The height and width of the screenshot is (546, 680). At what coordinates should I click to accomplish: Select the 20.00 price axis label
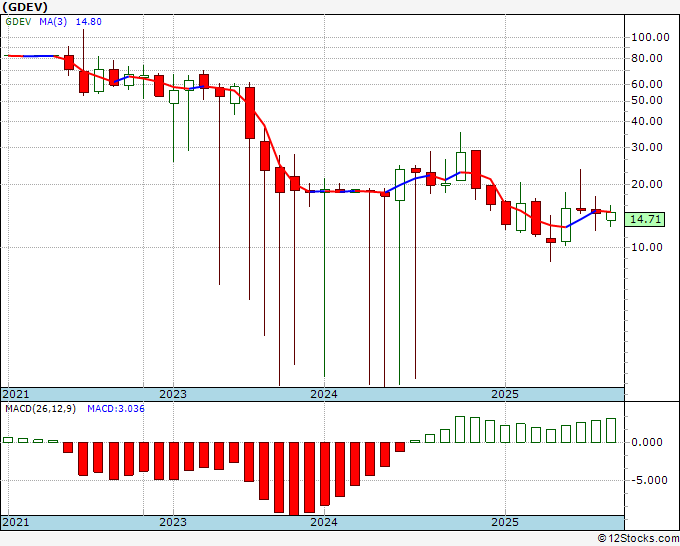647,184
